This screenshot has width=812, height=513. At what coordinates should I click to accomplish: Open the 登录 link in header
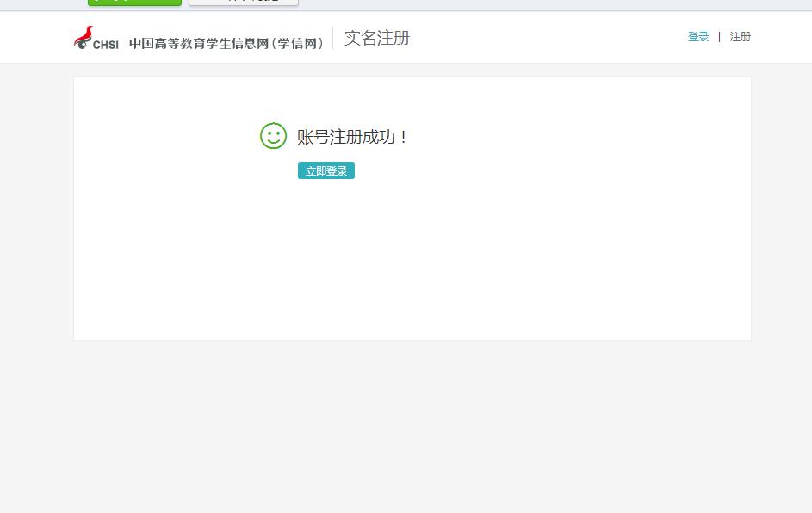pyautogui.click(x=697, y=37)
